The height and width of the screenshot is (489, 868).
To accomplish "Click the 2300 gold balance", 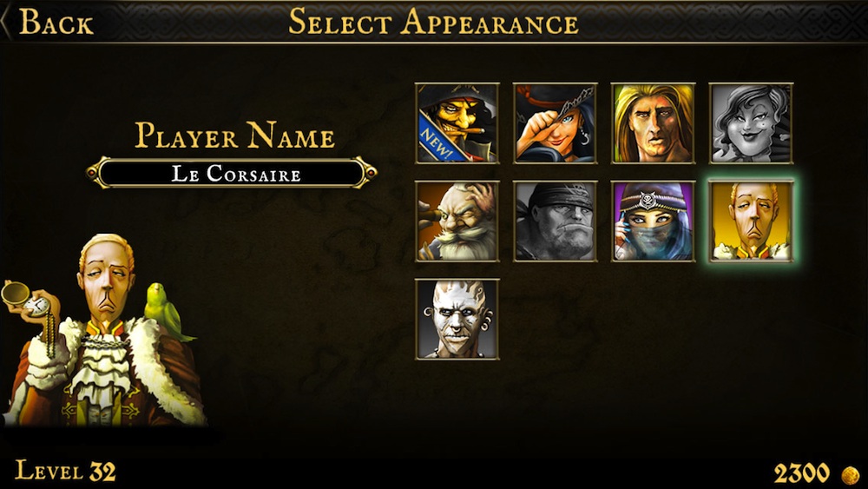I will tap(801, 473).
